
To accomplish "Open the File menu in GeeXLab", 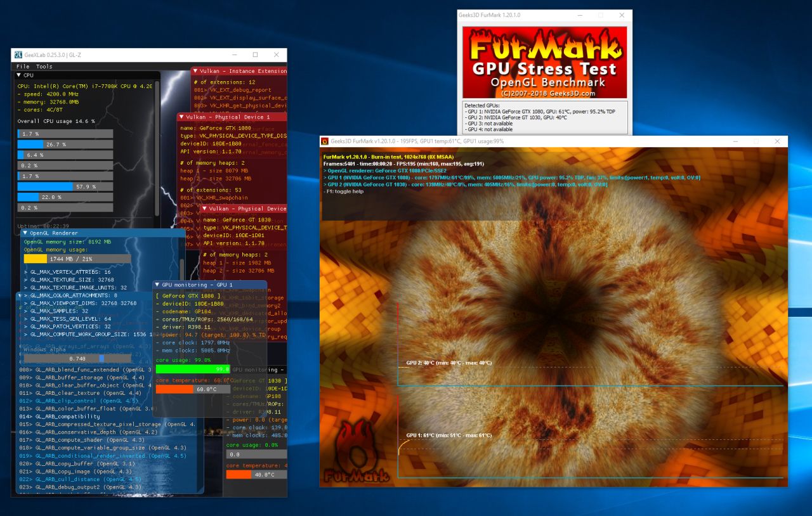I will [23, 66].
